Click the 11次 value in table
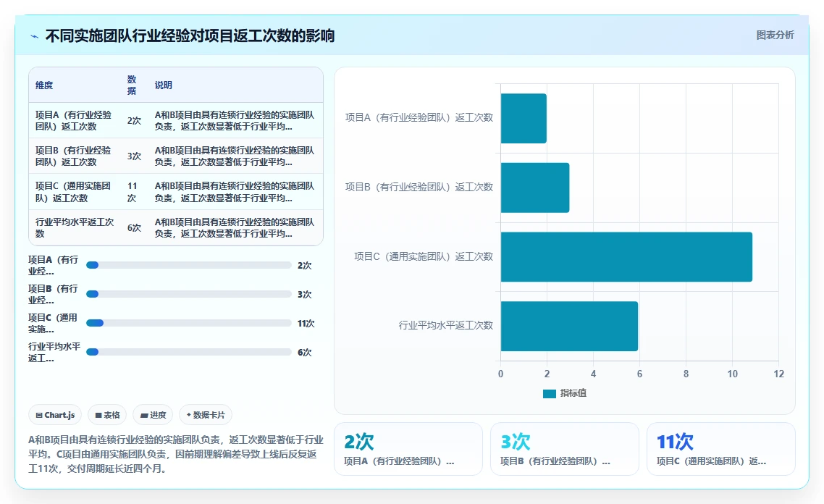Viewport: 824px width, 504px height. 133,192
